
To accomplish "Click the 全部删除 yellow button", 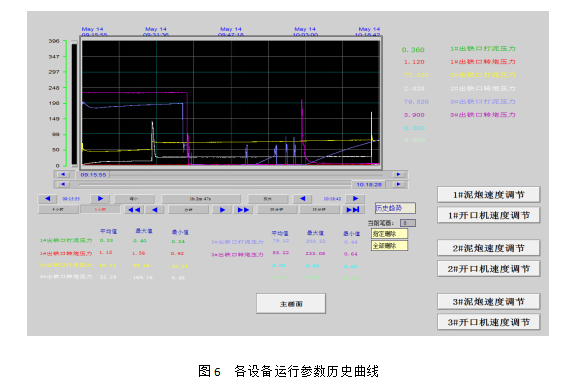I will 389,246.
